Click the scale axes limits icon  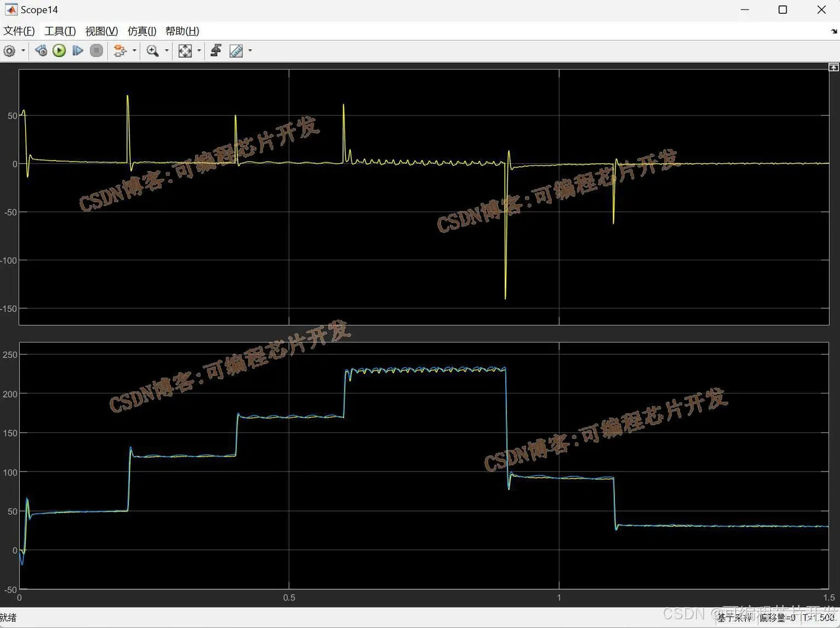185,51
